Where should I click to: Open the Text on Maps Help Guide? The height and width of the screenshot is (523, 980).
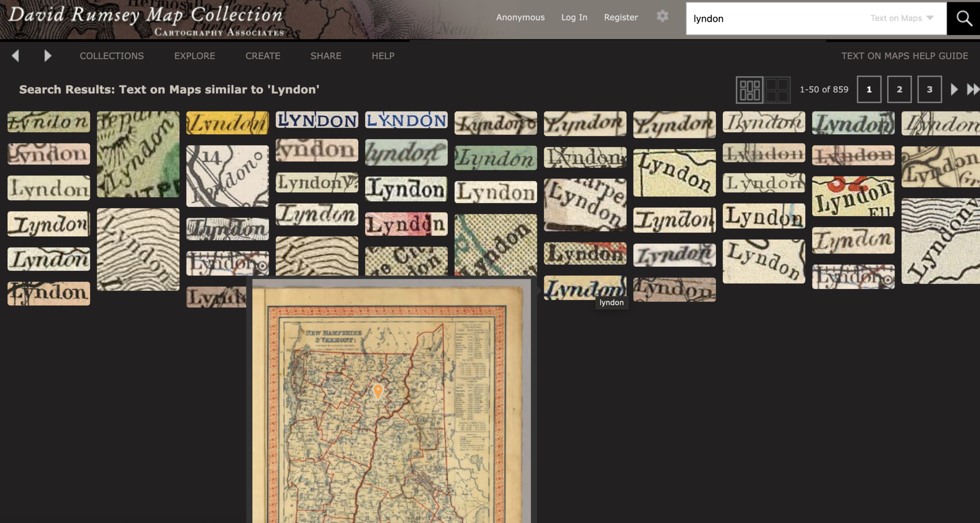click(x=904, y=56)
